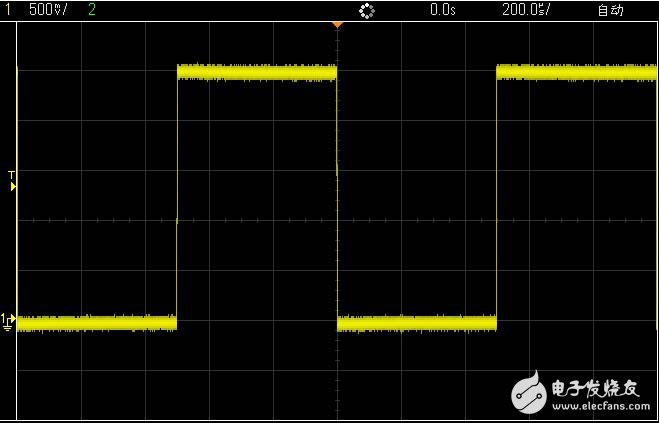Select the green channel 2 indicator

point(92,10)
